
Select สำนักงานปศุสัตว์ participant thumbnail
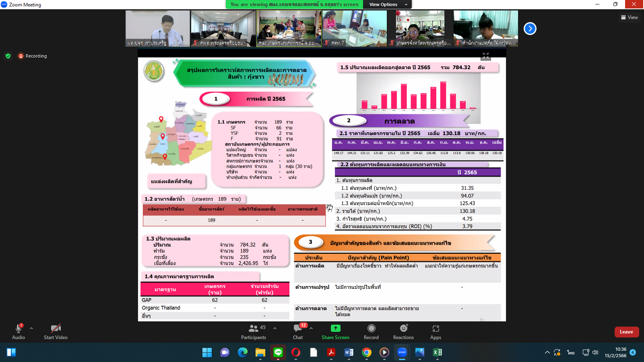(x=486, y=29)
